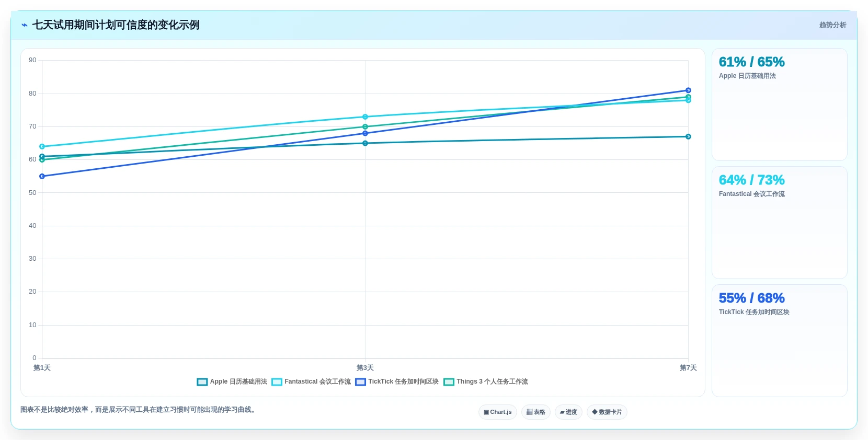Click the 第7天 x-axis label
This screenshot has width=868, height=440.
coord(688,368)
